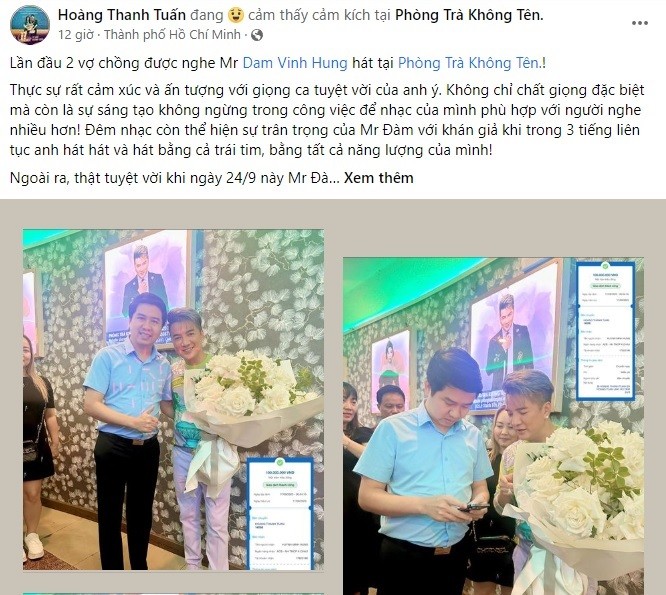The height and width of the screenshot is (595, 666).
Task: Click the partially visible photo at bottom left
Action: (173, 594)
